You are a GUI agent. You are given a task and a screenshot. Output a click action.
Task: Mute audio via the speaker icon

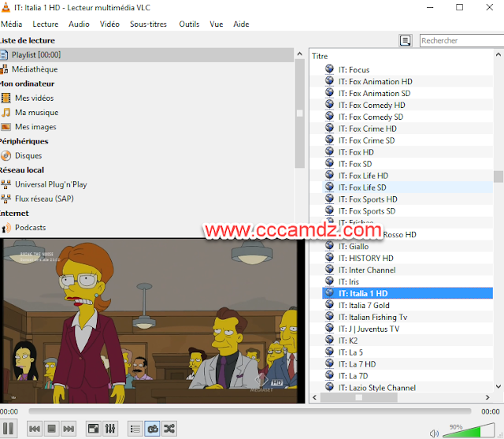(434, 433)
